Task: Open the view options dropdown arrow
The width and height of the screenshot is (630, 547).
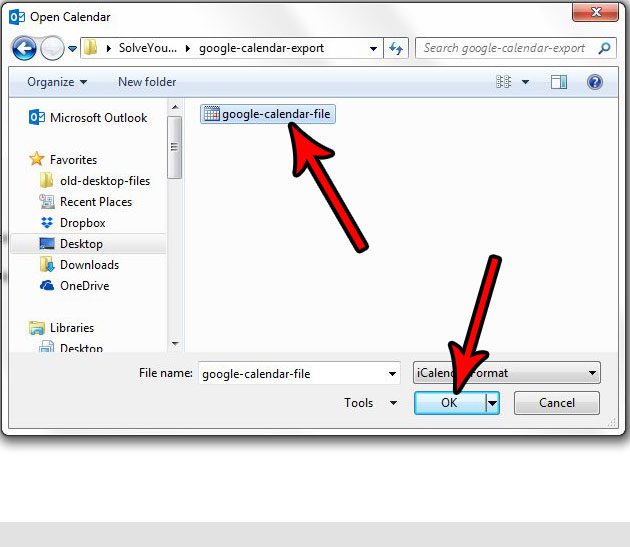Action: [525, 82]
